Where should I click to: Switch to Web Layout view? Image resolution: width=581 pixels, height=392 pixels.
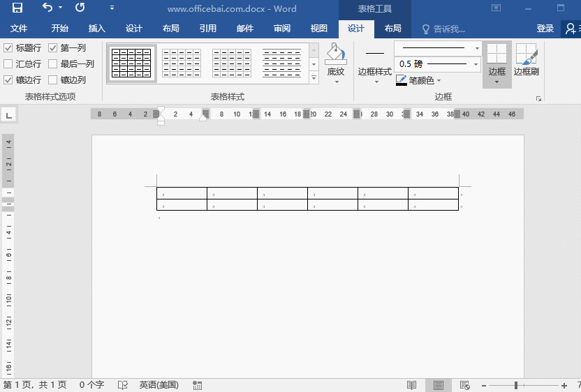[464, 385]
